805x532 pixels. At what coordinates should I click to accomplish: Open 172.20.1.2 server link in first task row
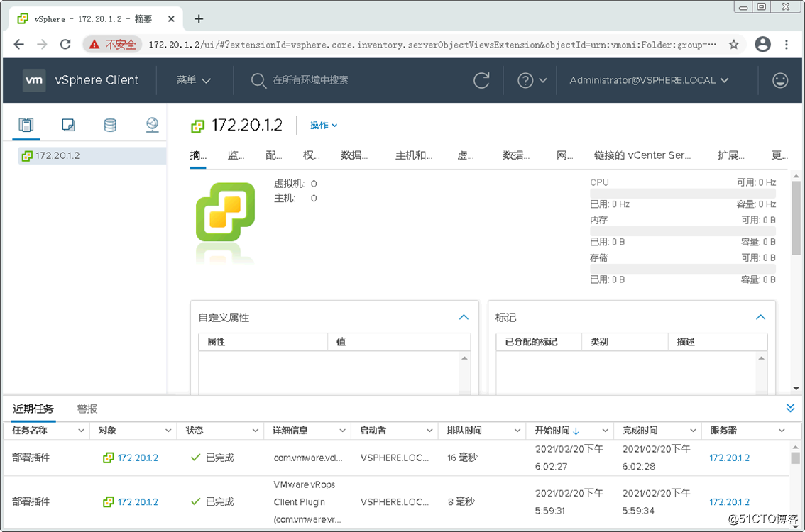pos(729,458)
